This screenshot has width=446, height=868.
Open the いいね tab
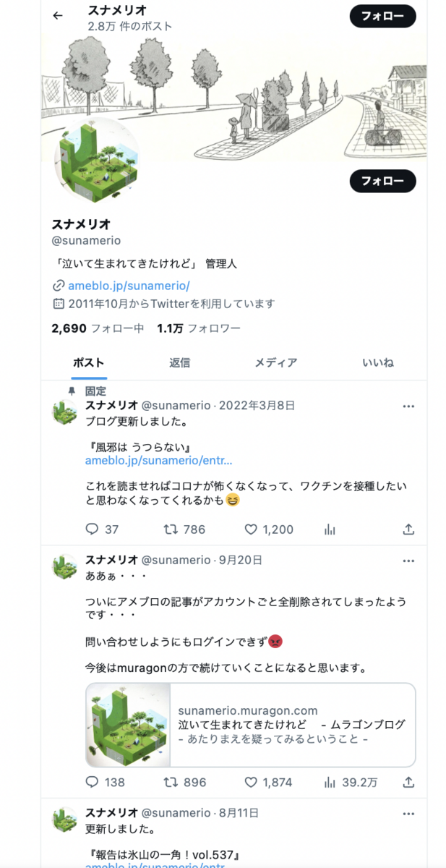point(377,362)
